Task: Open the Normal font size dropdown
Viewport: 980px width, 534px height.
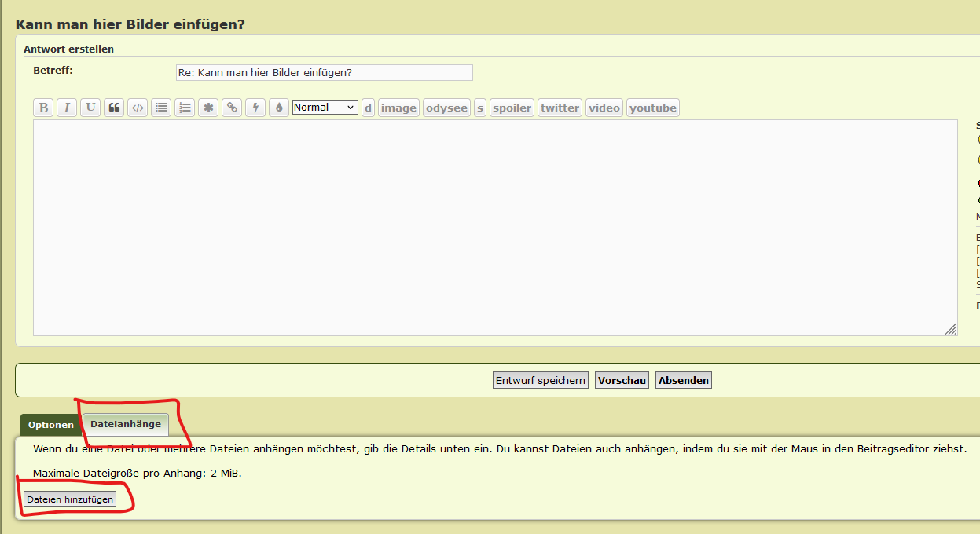Action: (325, 108)
